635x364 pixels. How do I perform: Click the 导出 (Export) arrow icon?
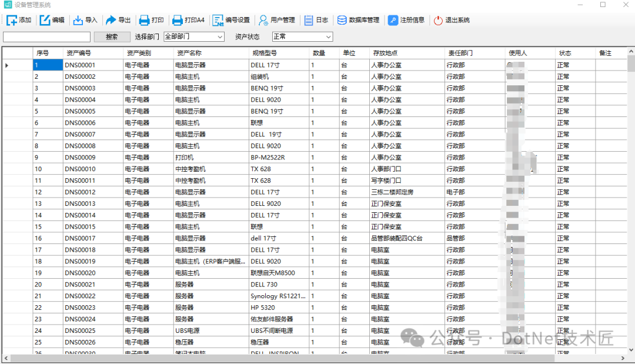(111, 20)
